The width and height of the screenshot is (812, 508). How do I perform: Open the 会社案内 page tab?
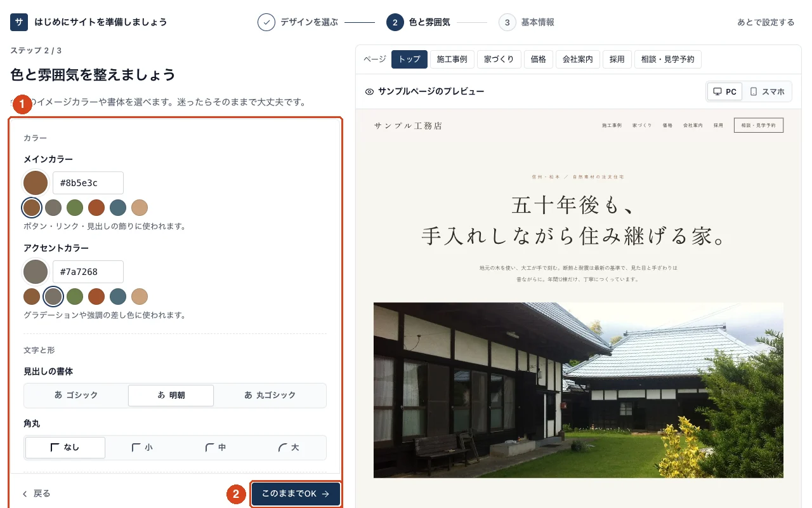pos(578,59)
